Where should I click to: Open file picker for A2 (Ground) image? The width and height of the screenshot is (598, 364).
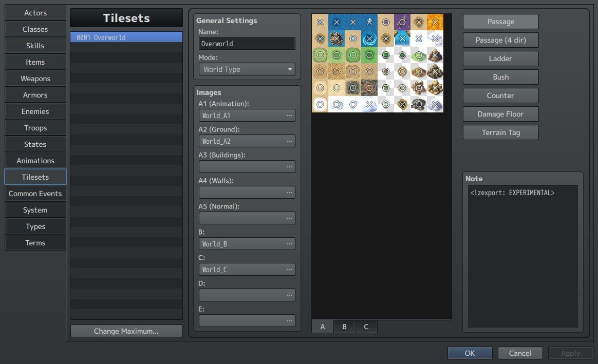click(289, 141)
